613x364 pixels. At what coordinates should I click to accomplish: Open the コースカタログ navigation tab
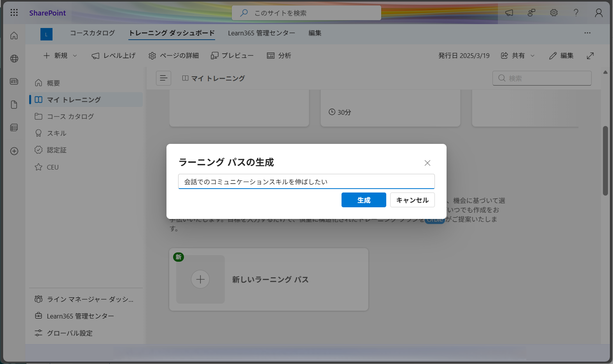click(93, 33)
